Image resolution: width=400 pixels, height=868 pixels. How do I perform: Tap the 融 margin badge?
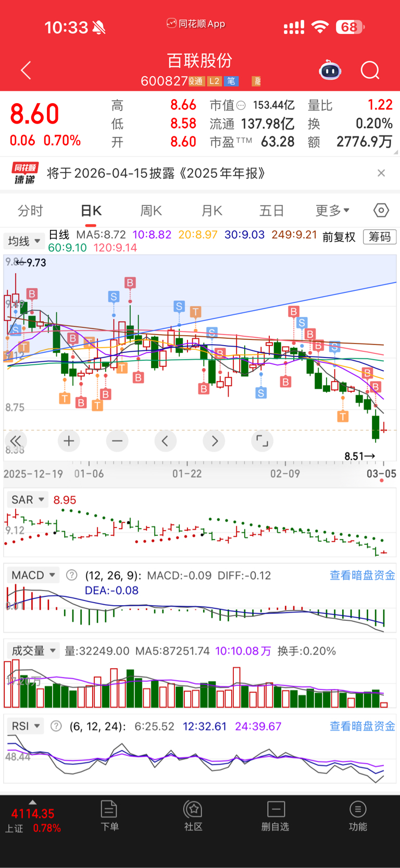coord(256,81)
